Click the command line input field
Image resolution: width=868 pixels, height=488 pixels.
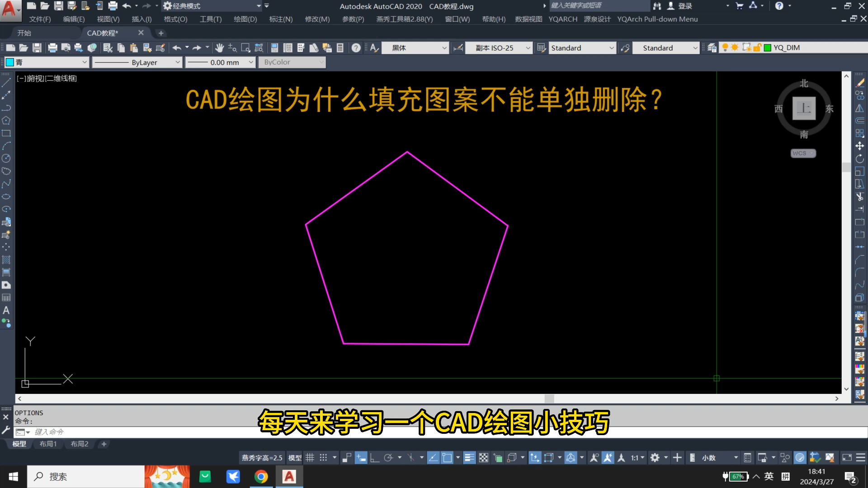(136, 432)
